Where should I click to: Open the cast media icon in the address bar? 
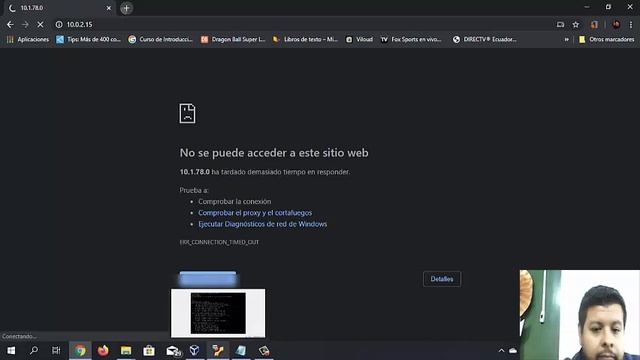pyautogui.click(x=560, y=24)
